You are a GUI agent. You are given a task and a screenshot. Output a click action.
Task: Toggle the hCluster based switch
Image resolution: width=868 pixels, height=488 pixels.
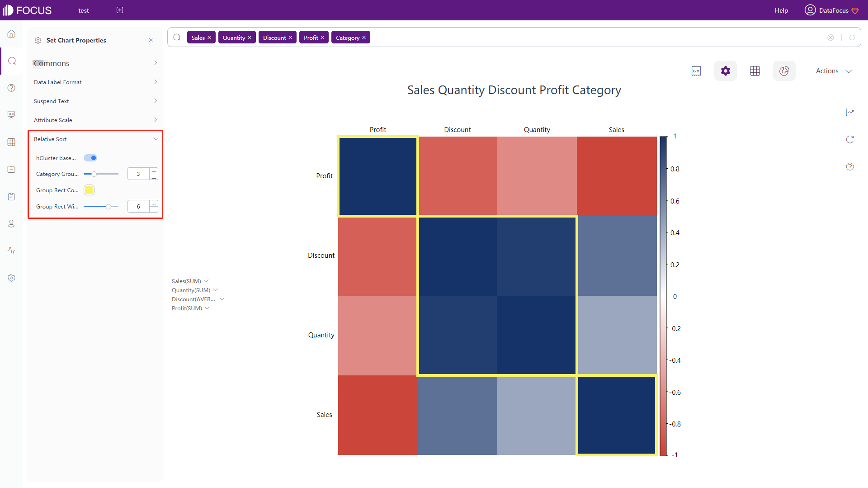(x=90, y=158)
